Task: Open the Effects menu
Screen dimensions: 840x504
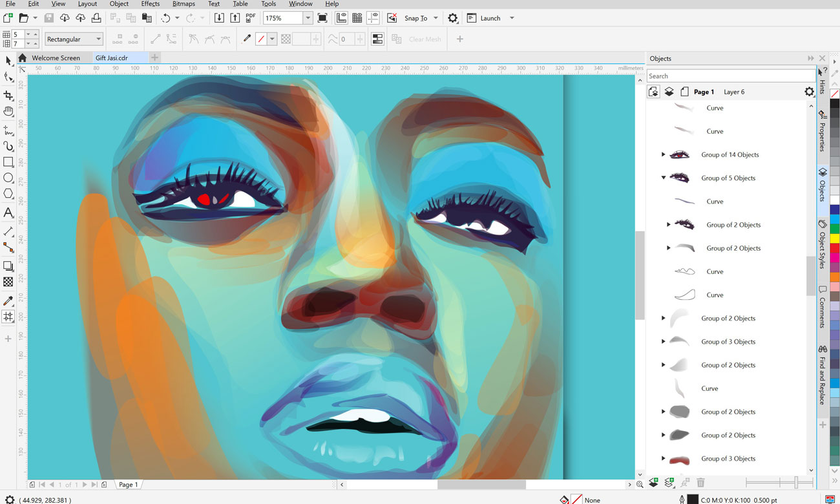Action: (x=151, y=4)
